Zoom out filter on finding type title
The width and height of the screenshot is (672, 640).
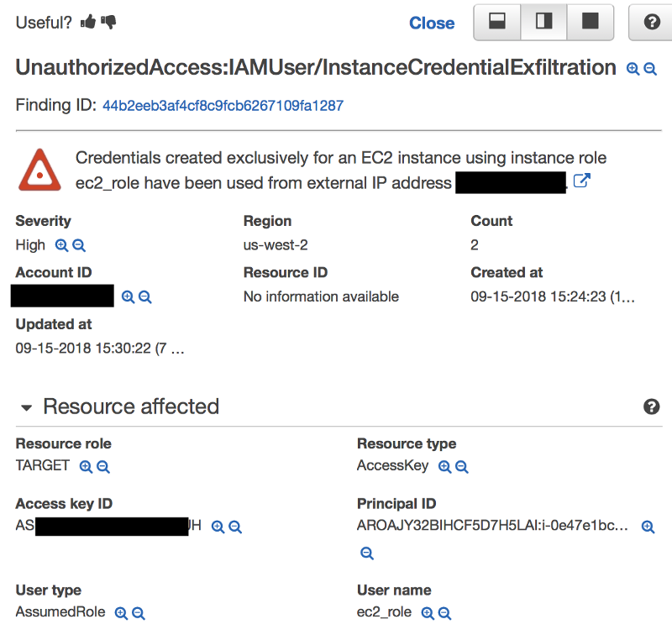pos(649,69)
